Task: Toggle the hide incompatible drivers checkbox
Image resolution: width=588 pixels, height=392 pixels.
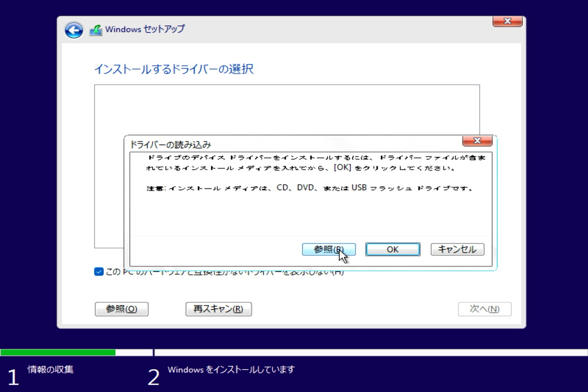Action: [x=98, y=271]
